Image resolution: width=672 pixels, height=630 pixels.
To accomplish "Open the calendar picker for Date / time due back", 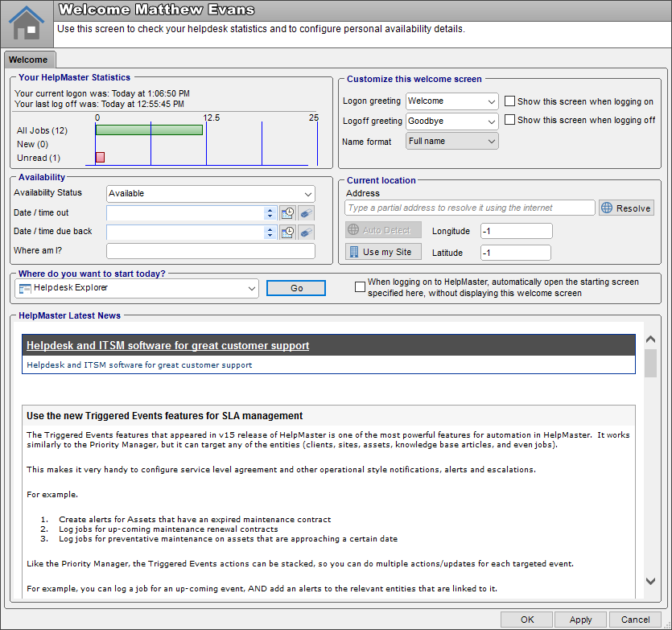I will [287, 233].
